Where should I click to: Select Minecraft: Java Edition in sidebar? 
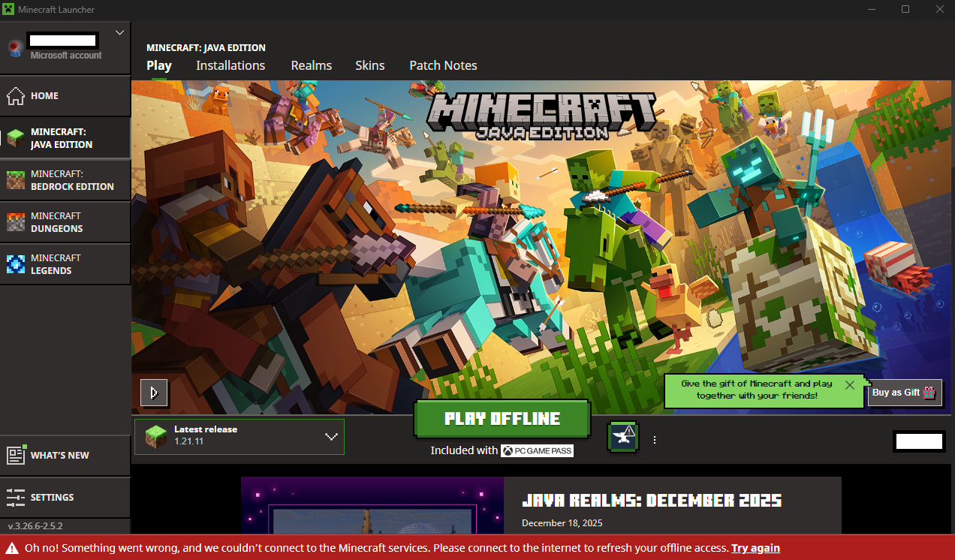65,138
